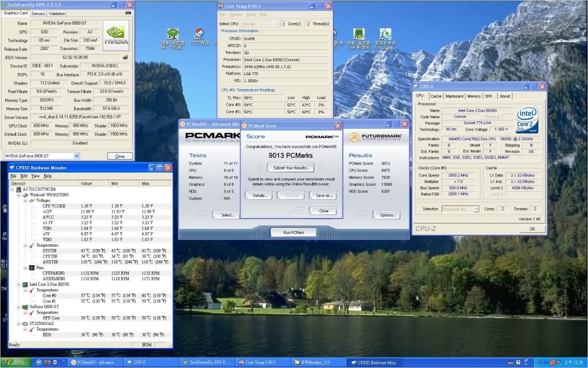Click the green tree desktop shortcut icon
Image resolution: width=588 pixels, height=368 pixels.
pyautogui.click(x=172, y=34)
